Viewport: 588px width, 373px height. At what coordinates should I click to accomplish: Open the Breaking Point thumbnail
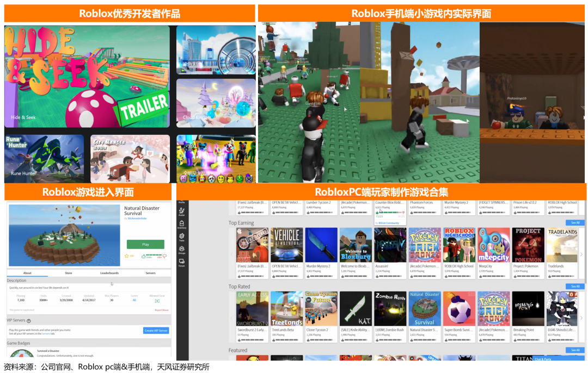click(528, 309)
